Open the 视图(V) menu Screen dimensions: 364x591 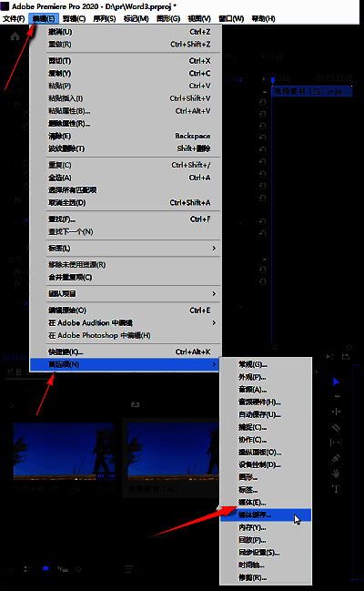point(199,18)
